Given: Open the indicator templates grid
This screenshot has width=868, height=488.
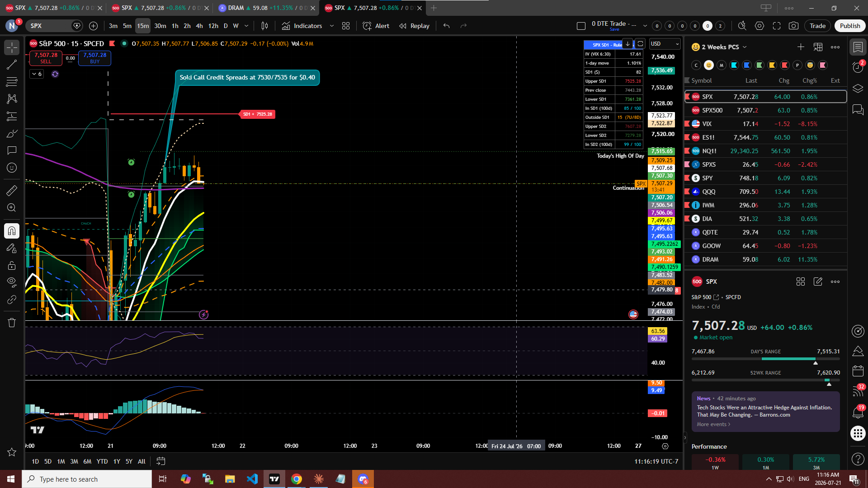Looking at the screenshot, I should click(346, 26).
